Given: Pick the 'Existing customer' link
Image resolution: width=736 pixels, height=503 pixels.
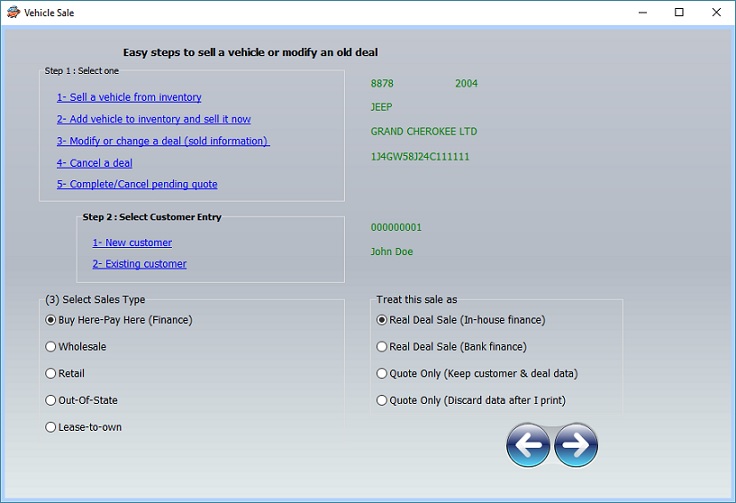Looking at the screenshot, I should tap(139, 264).
